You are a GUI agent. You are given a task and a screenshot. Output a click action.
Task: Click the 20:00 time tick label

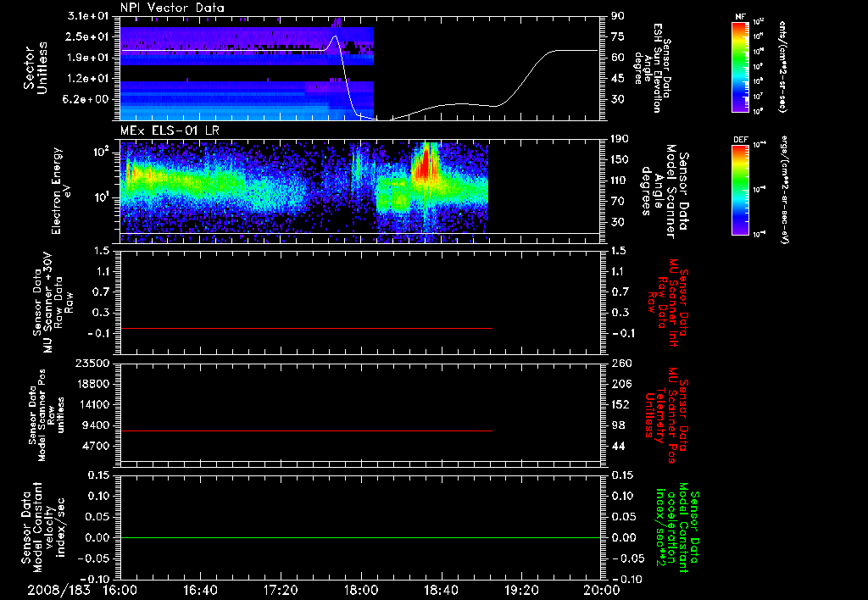click(602, 590)
